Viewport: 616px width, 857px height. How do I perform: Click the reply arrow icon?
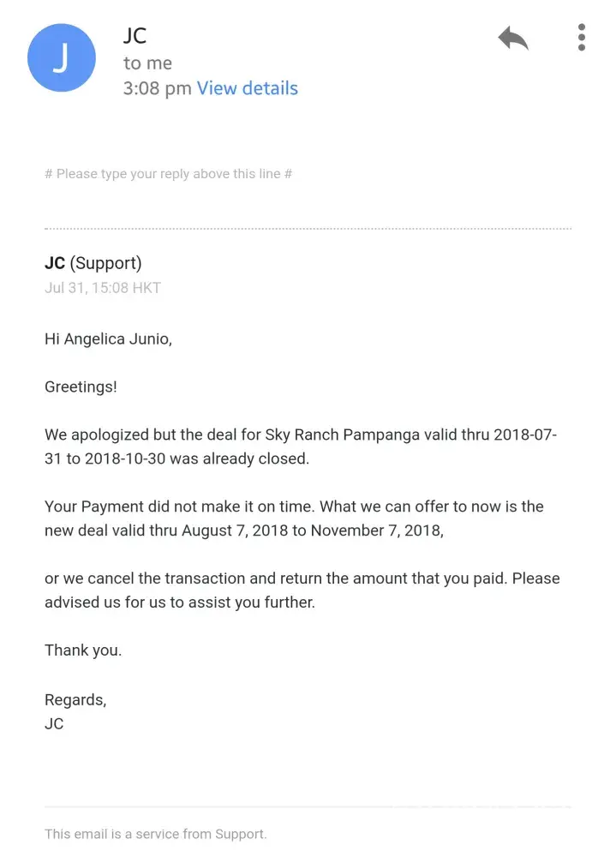coord(513,38)
